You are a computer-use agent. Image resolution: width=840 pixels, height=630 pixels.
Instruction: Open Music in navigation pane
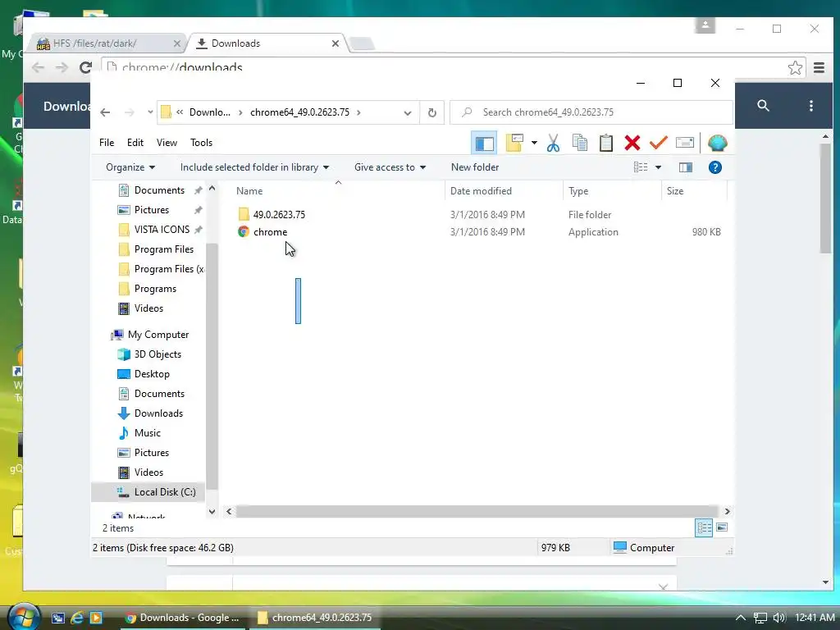(x=148, y=433)
